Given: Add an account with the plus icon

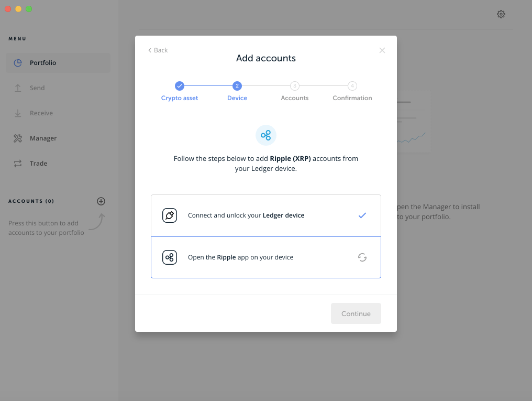Looking at the screenshot, I should (x=101, y=201).
